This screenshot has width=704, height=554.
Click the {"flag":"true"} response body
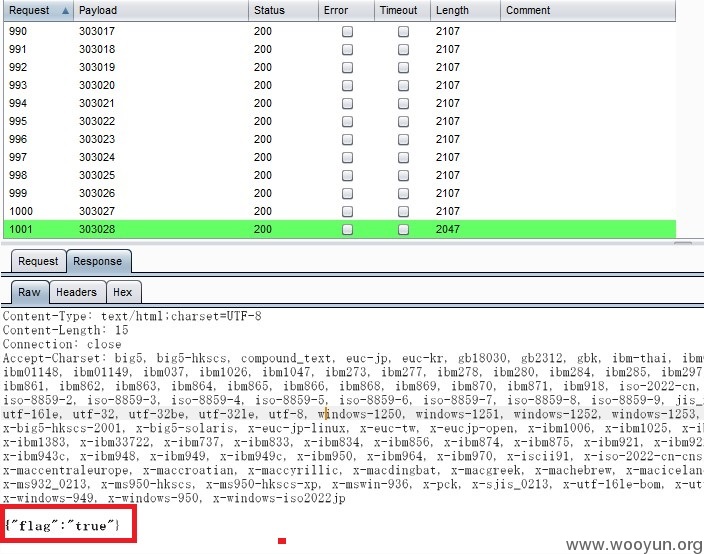(x=62, y=525)
